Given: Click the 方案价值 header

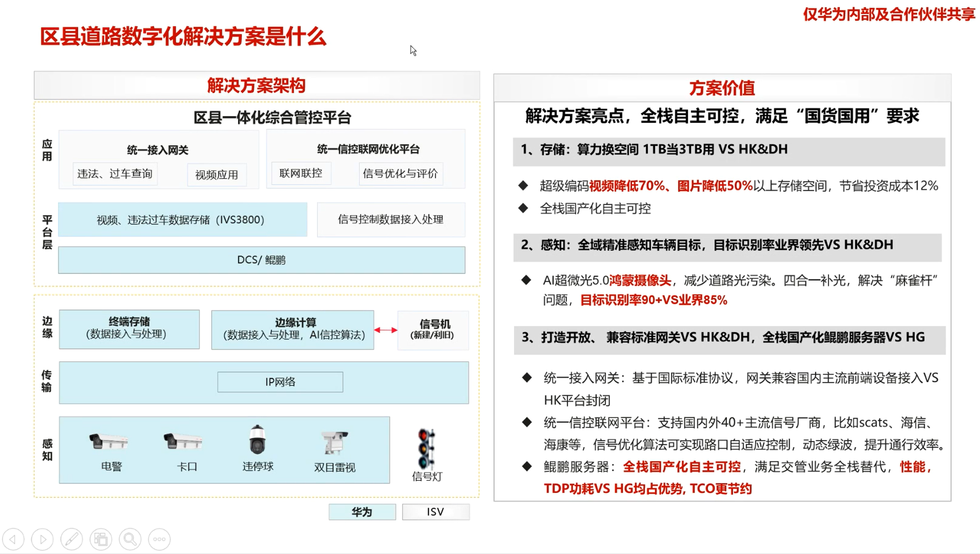Looking at the screenshot, I should click(722, 88).
